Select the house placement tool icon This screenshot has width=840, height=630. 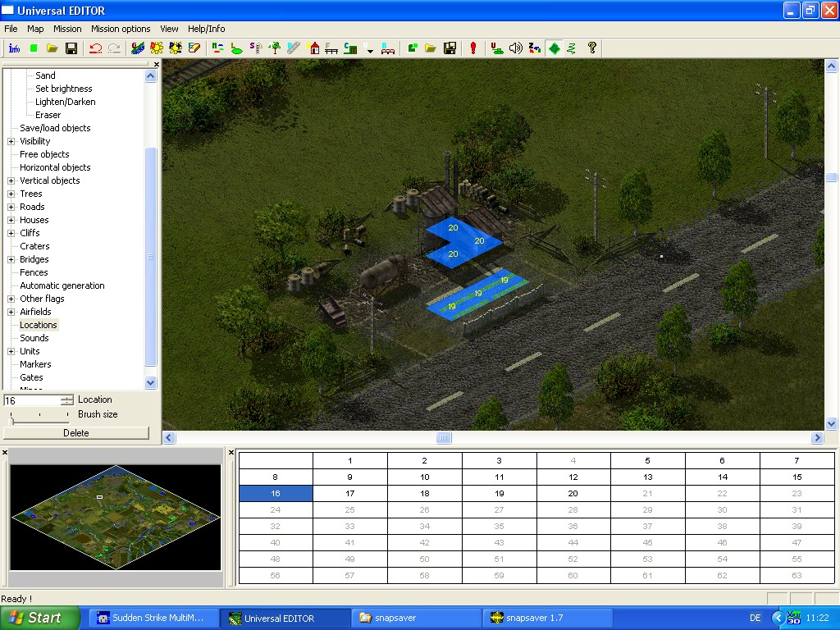[x=313, y=48]
